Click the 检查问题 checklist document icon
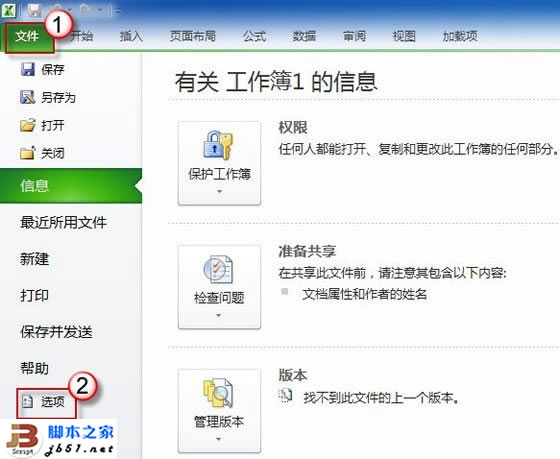The width and height of the screenshot is (560, 459). point(219,269)
